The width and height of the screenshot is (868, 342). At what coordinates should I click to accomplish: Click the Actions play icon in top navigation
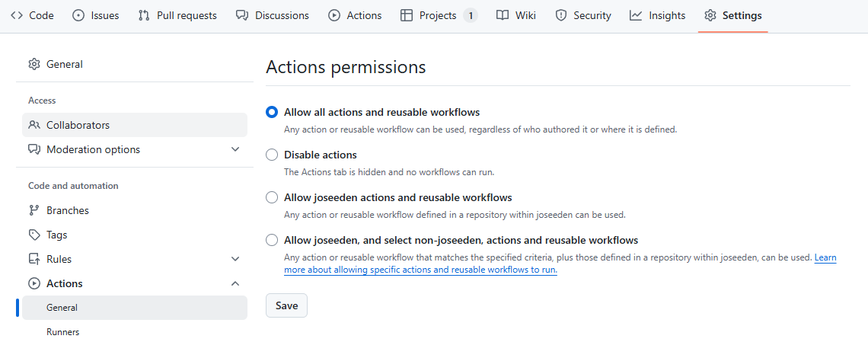[333, 15]
